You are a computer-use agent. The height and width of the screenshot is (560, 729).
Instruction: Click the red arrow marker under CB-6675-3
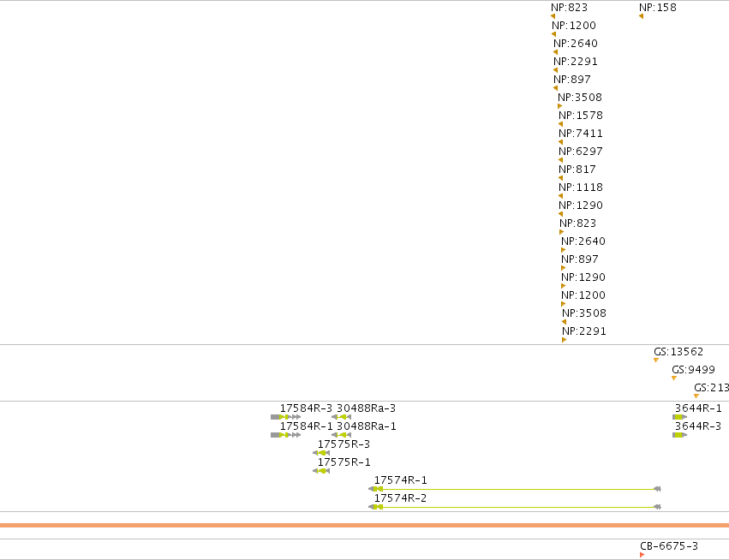(642, 556)
